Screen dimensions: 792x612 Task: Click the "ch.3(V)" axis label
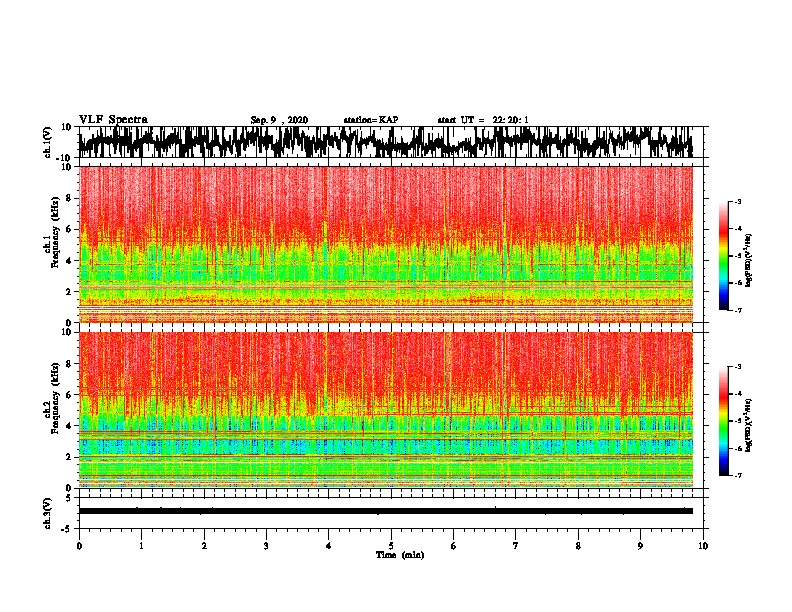click(48, 513)
